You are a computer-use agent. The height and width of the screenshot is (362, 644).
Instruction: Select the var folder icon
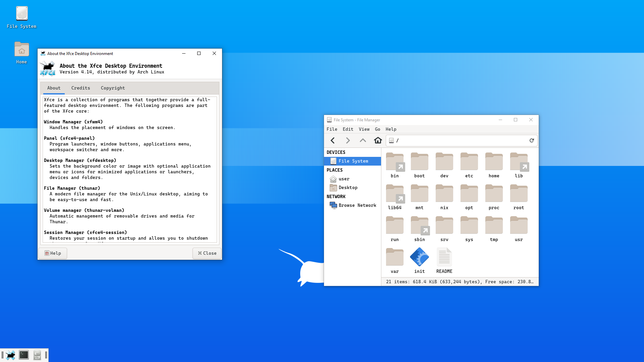(x=395, y=257)
